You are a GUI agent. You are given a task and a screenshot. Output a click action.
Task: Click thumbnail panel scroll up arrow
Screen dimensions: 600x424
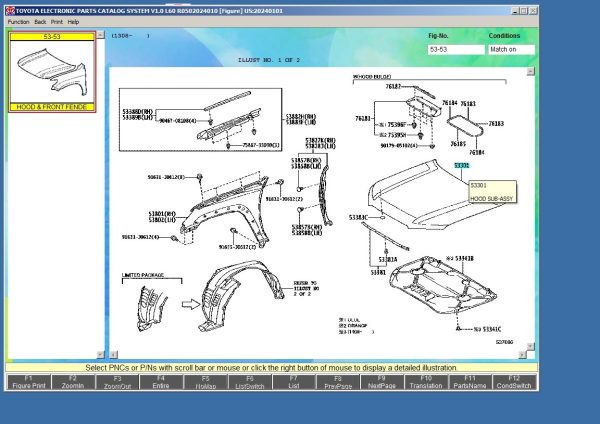[x=100, y=35]
